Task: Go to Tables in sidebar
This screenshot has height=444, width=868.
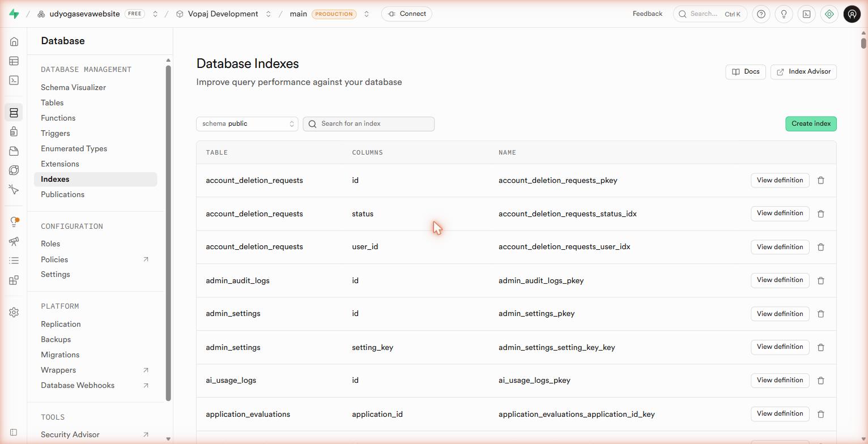Action: coord(52,103)
